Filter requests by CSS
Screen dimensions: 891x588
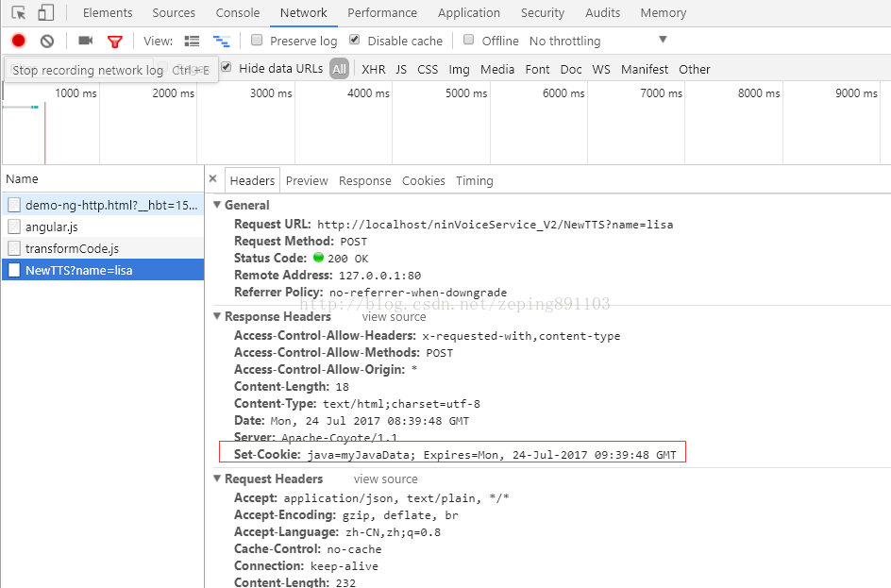(x=428, y=69)
